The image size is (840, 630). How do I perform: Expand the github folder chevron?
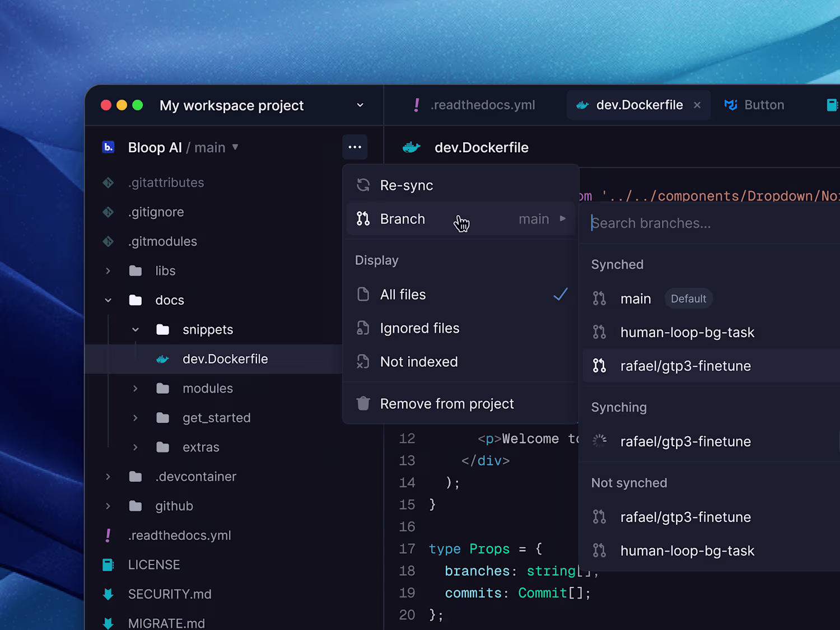click(x=108, y=506)
